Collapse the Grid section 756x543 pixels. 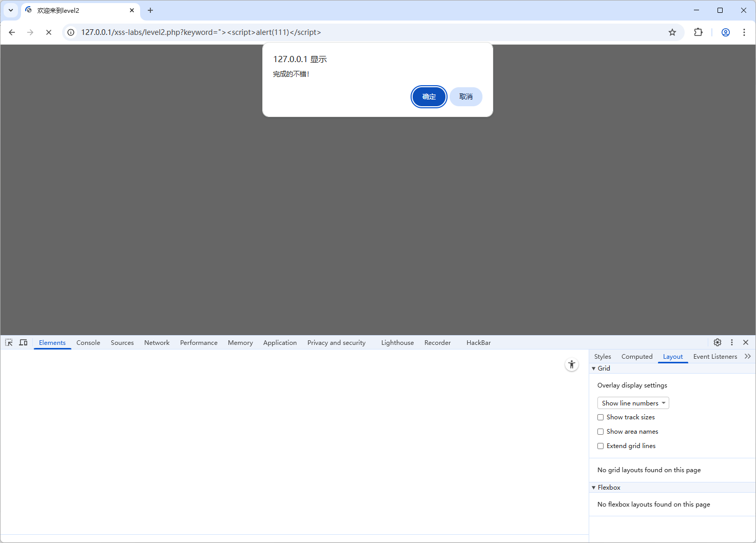(672, 369)
